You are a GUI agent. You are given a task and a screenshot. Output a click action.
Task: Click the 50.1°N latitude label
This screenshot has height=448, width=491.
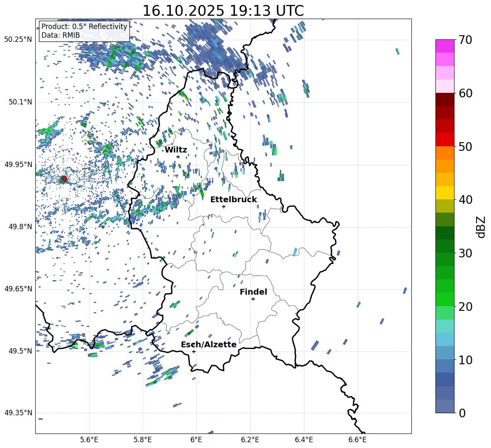[20, 102]
